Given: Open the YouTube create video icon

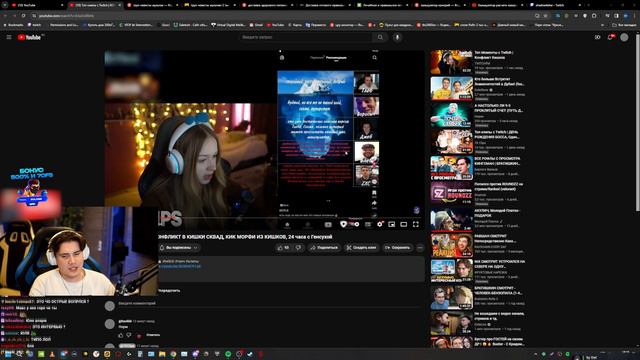Looking at the screenshot, I should point(598,37).
